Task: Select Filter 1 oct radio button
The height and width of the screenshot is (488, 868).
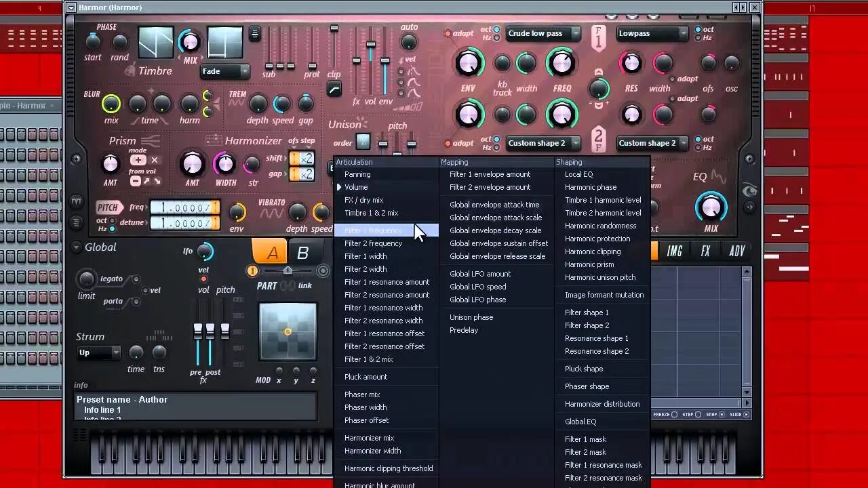Action: pyautogui.click(x=496, y=30)
